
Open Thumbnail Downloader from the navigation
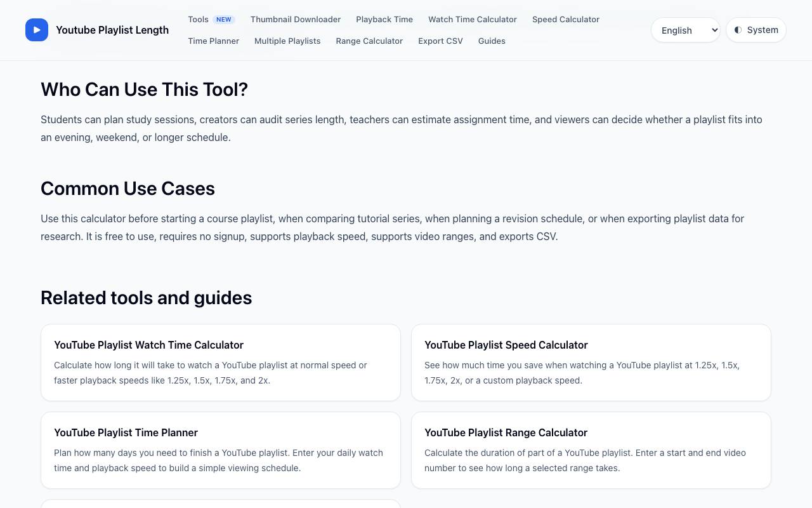tap(296, 20)
